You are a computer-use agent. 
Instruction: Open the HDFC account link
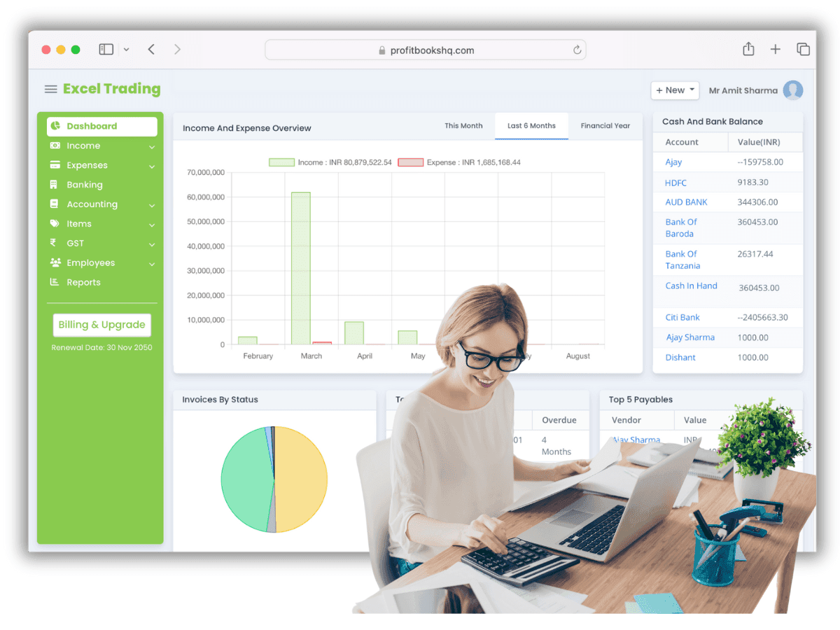pos(676,182)
